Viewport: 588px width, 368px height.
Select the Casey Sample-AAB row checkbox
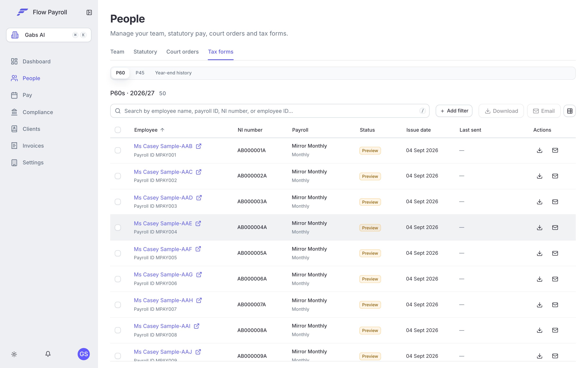[118, 150]
